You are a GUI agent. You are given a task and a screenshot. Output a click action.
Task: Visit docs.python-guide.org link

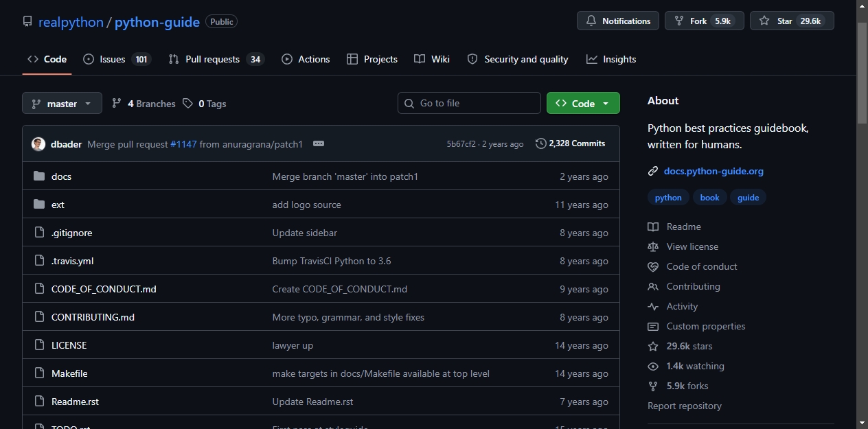(x=713, y=171)
